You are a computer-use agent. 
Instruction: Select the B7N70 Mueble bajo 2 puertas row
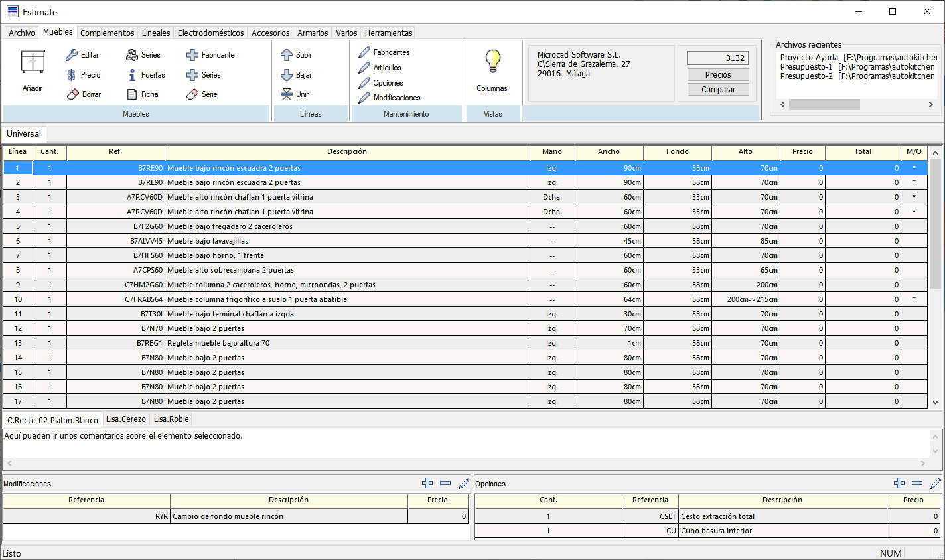pyautogui.click(x=465, y=328)
